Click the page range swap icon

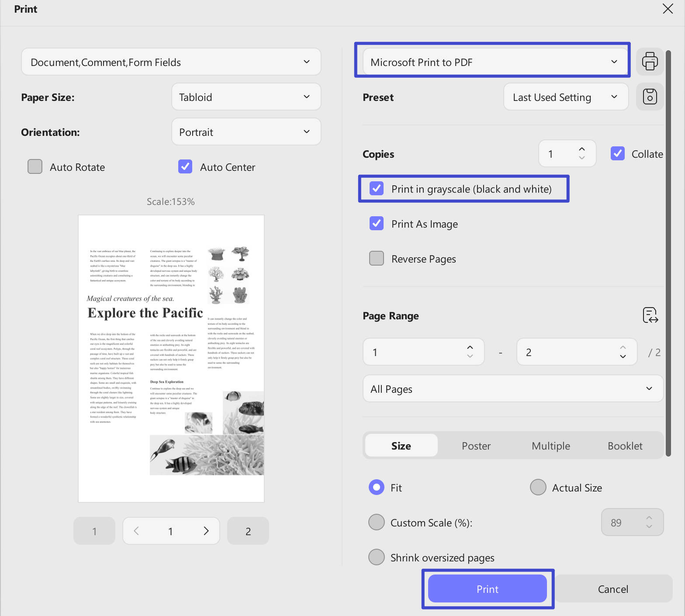click(650, 315)
